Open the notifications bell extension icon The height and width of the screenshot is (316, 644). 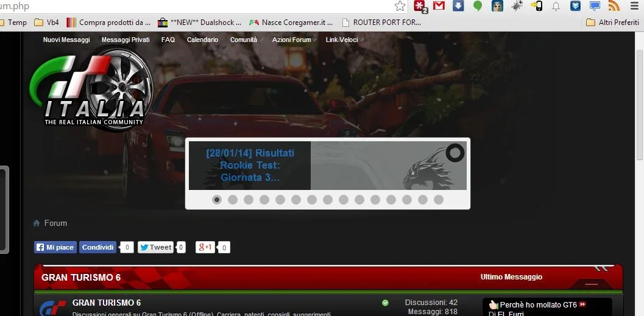coord(556,6)
